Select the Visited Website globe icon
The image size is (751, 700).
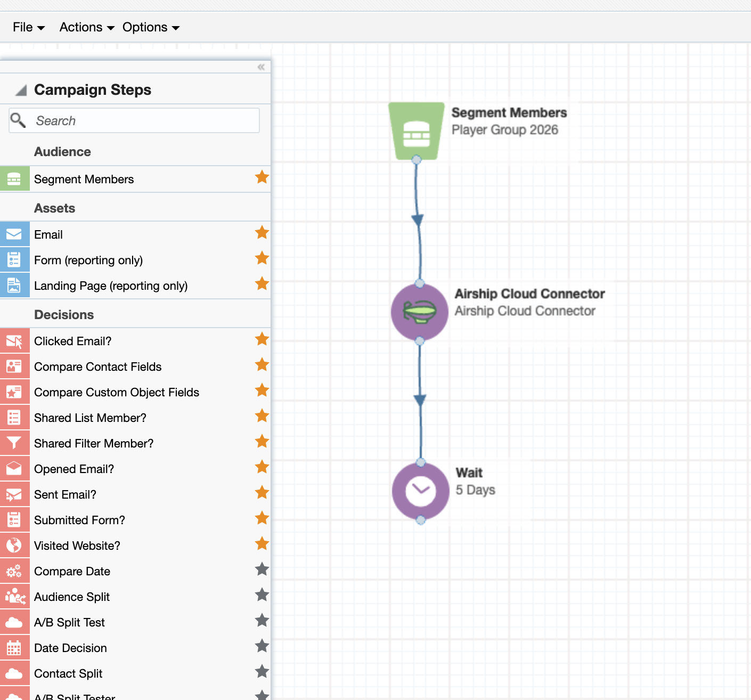[x=14, y=546]
